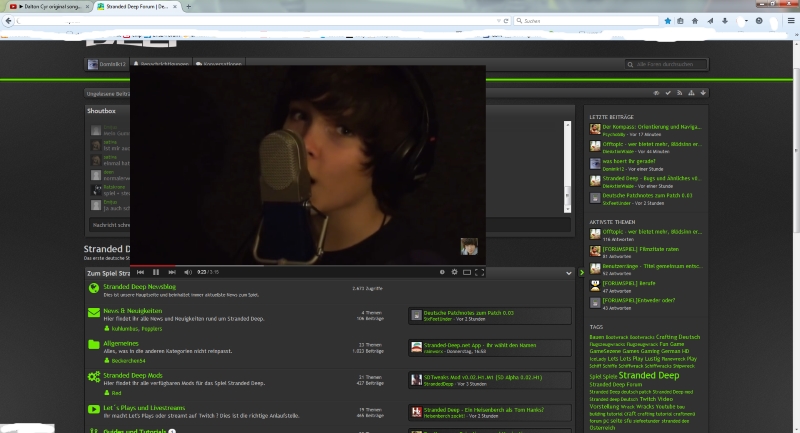Enter fullscreen mode in video player
The width and height of the screenshot is (800, 433).
[479, 272]
